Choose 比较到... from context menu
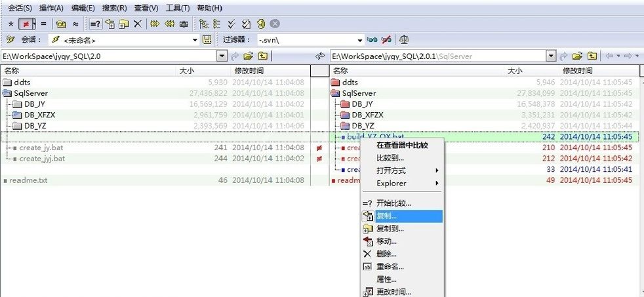The width and height of the screenshot is (644, 297). tap(402, 158)
